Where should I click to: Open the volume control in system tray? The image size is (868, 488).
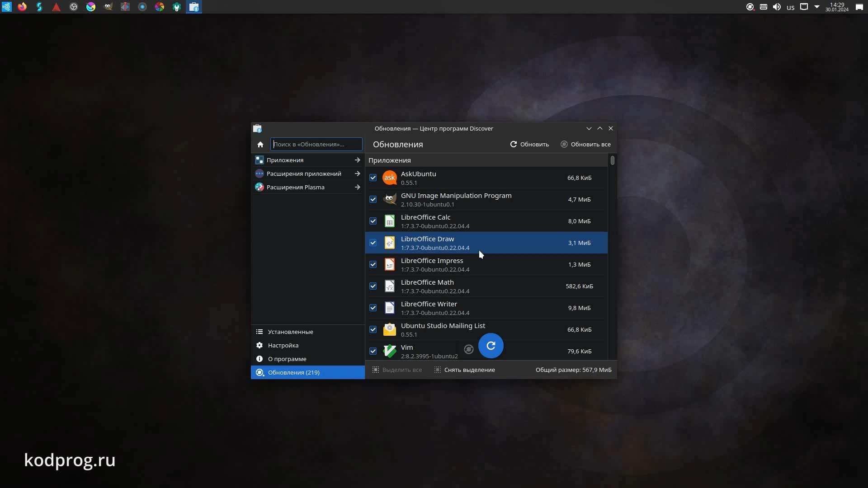click(x=777, y=7)
